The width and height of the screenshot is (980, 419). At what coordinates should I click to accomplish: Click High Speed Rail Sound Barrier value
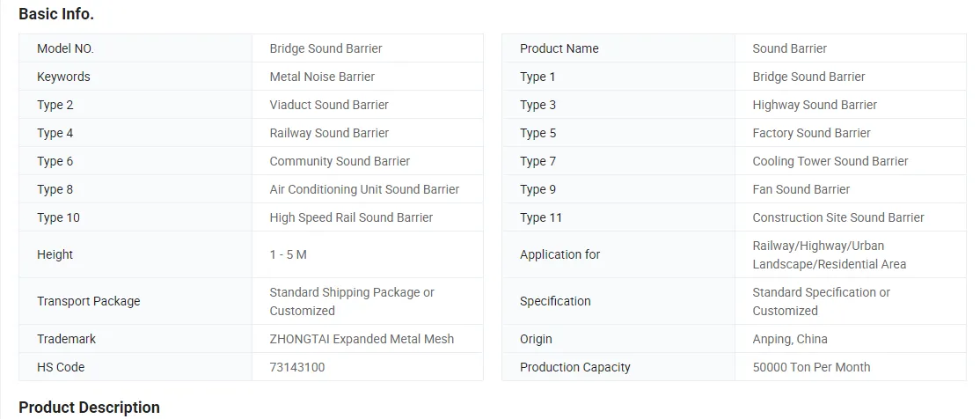click(351, 217)
